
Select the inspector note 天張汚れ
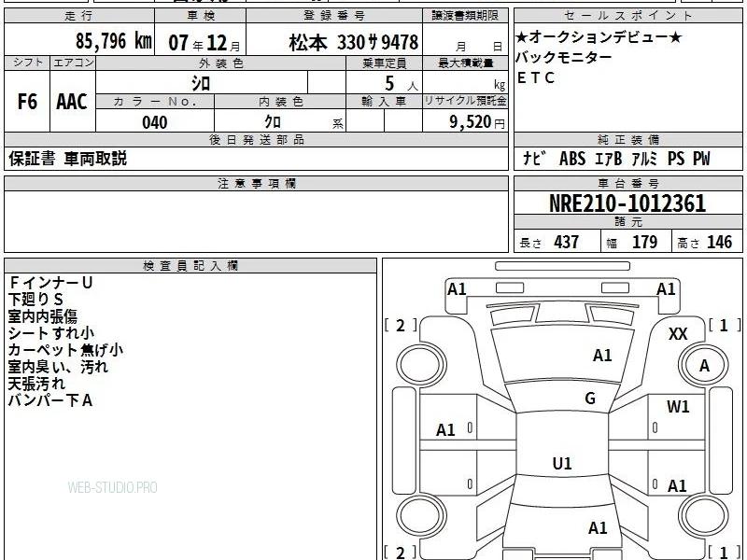point(36,384)
